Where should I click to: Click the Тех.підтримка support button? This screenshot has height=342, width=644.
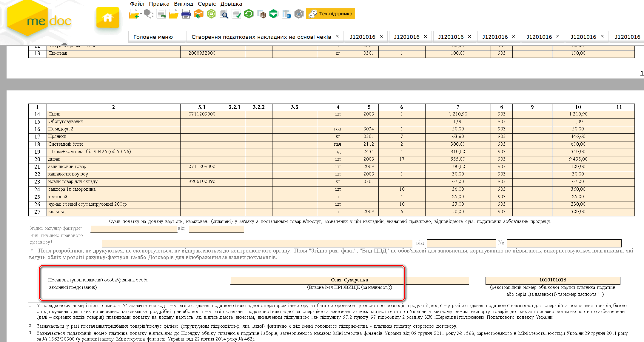(x=330, y=14)
